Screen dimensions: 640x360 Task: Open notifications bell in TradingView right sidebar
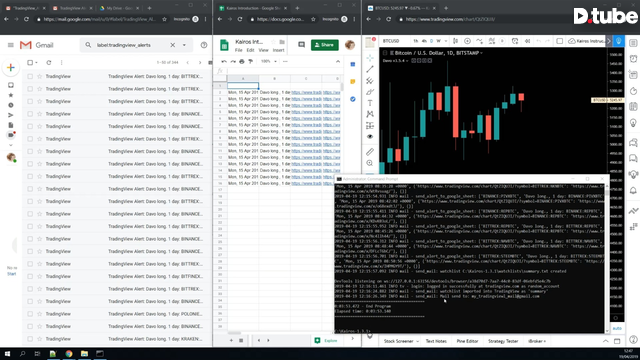(633, 191)
